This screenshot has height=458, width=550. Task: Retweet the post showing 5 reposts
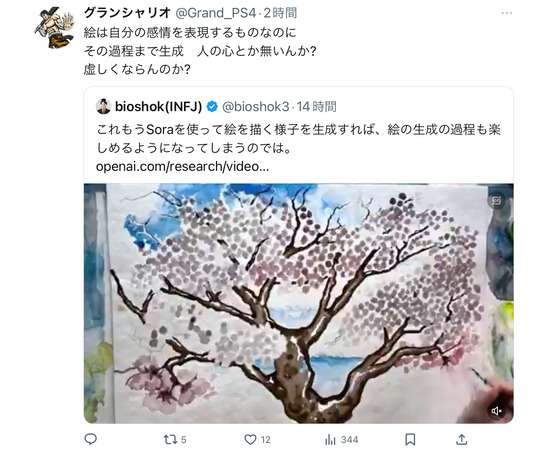tap(175, 439)
